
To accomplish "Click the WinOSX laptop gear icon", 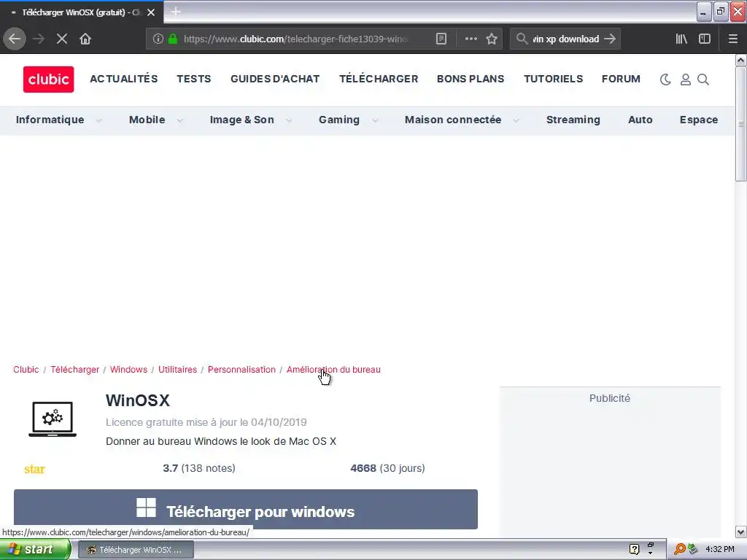I will [x=53, y=419].
